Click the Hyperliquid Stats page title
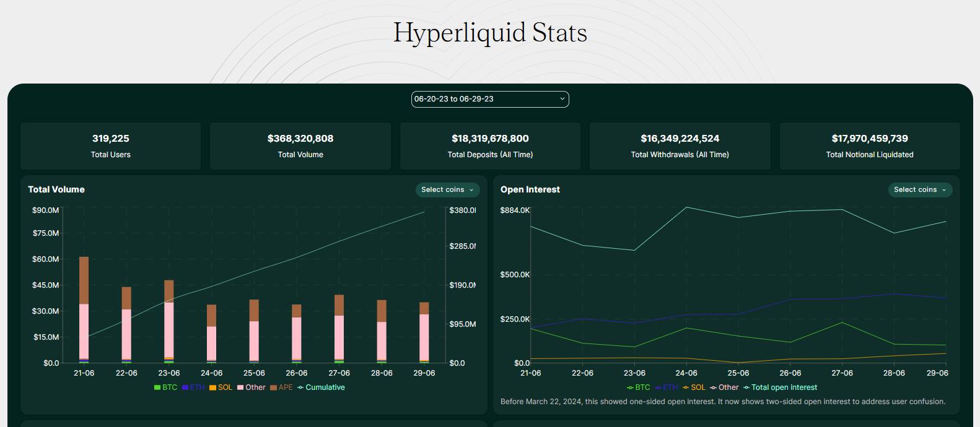This screenshot has width=980, height=427. 490,33
